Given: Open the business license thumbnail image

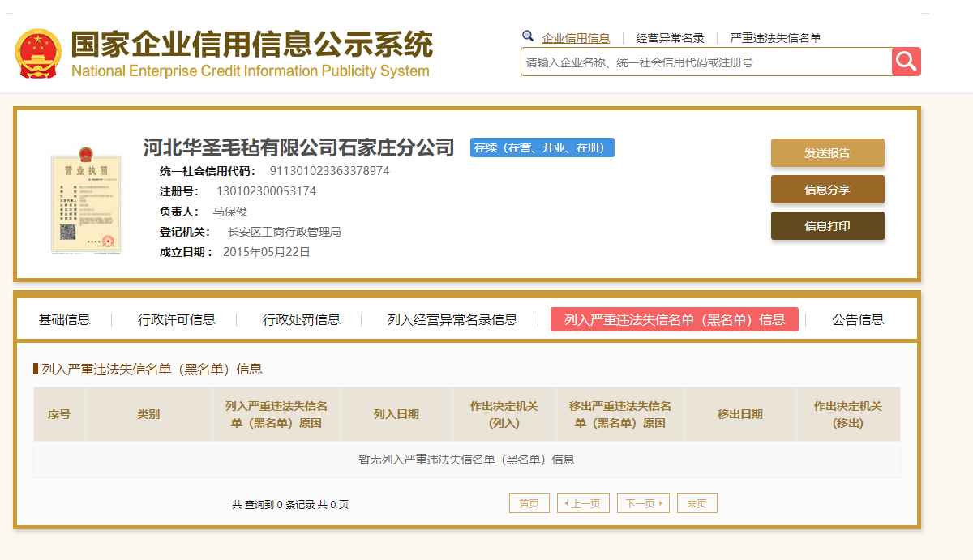Looking at the screenshot, I should pos(86,201).
